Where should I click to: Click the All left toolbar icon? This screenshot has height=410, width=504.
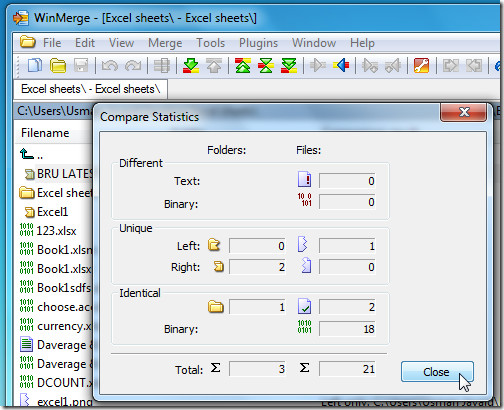(474, 65)
